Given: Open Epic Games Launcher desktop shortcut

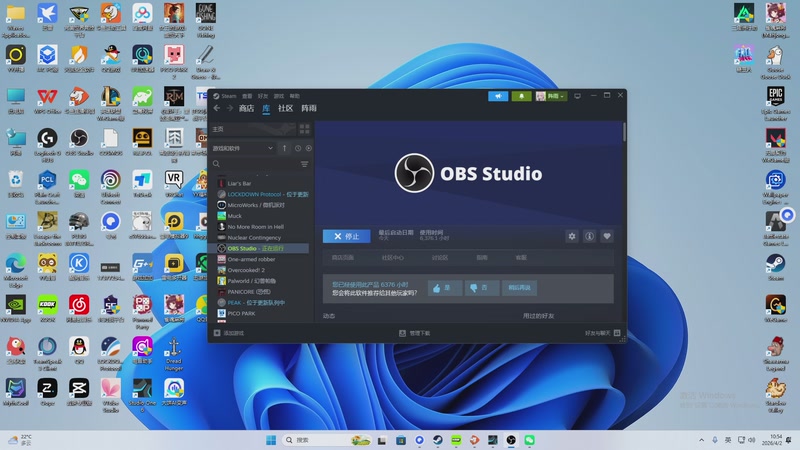Looking at the screenshot, I should pyautogui.click(x=776, y=103).
